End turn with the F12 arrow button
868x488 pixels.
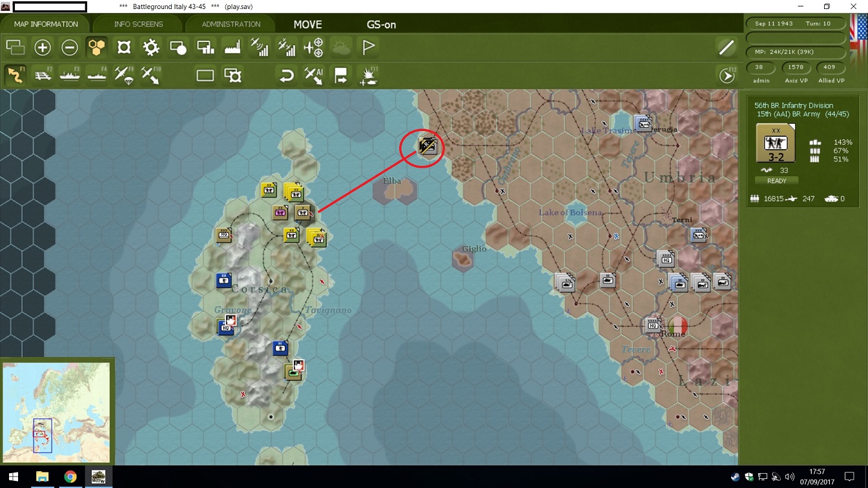tap(727, 76)
